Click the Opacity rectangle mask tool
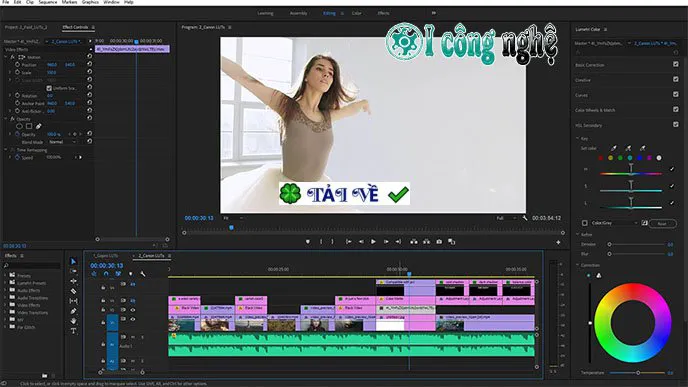This screenshot has height=387, width=688. click(x=29, y=126)
